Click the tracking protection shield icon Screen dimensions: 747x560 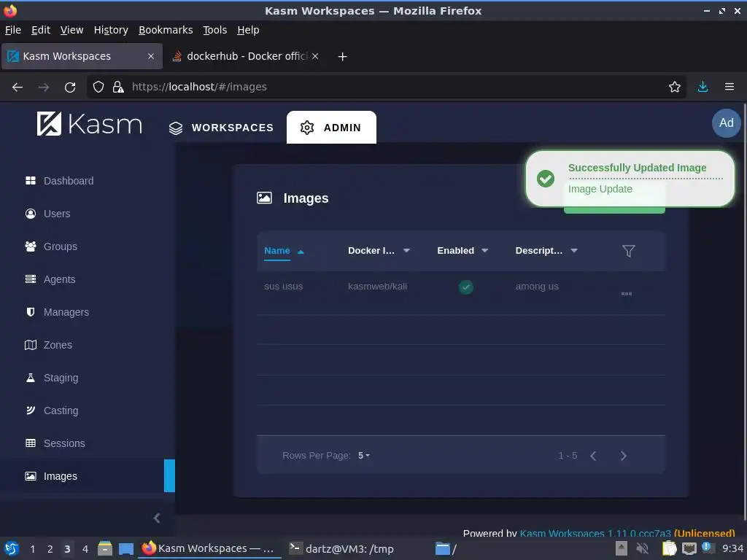[98, 87]
